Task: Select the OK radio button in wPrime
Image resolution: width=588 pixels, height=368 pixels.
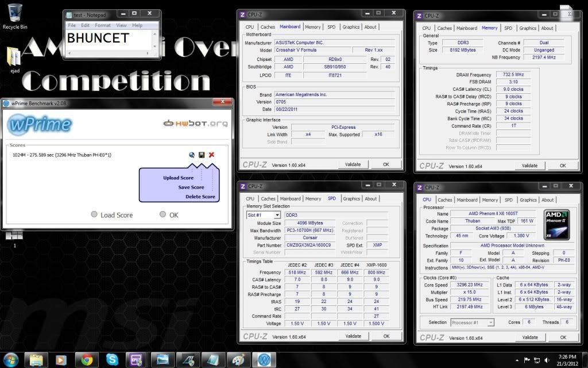Action: click(163, 214)
